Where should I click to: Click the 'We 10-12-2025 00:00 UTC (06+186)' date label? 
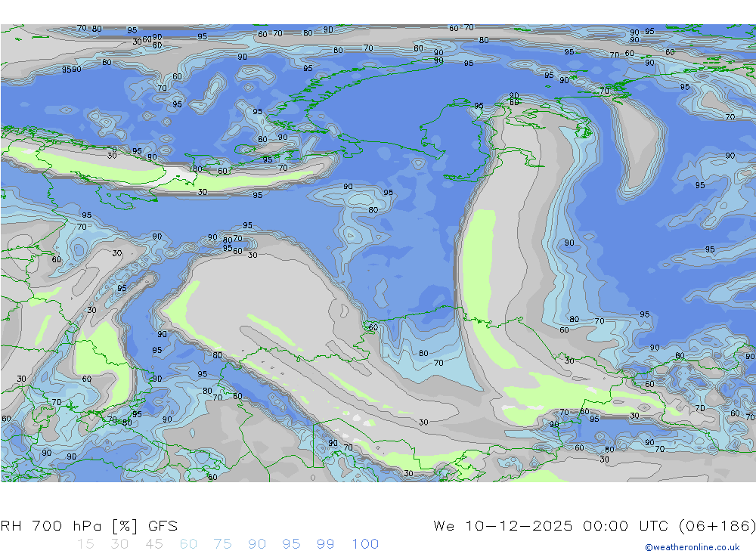[594, 526]
